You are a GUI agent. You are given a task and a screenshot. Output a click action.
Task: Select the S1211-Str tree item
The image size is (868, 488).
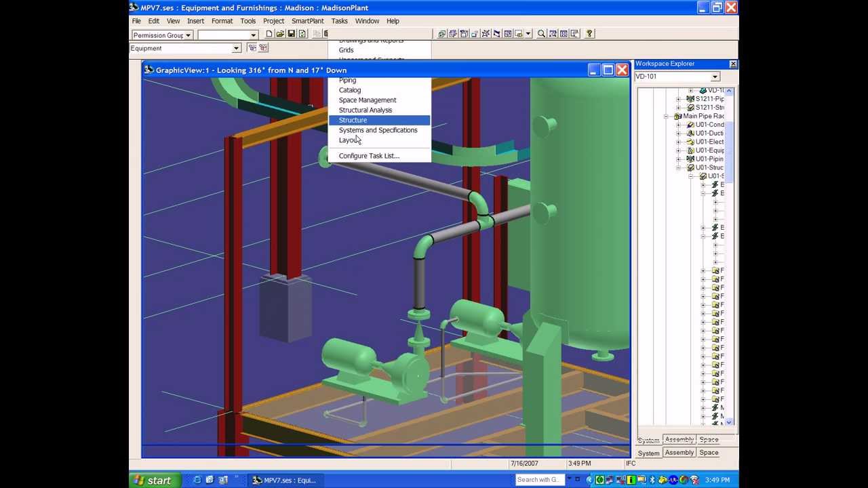coord(709,108)
